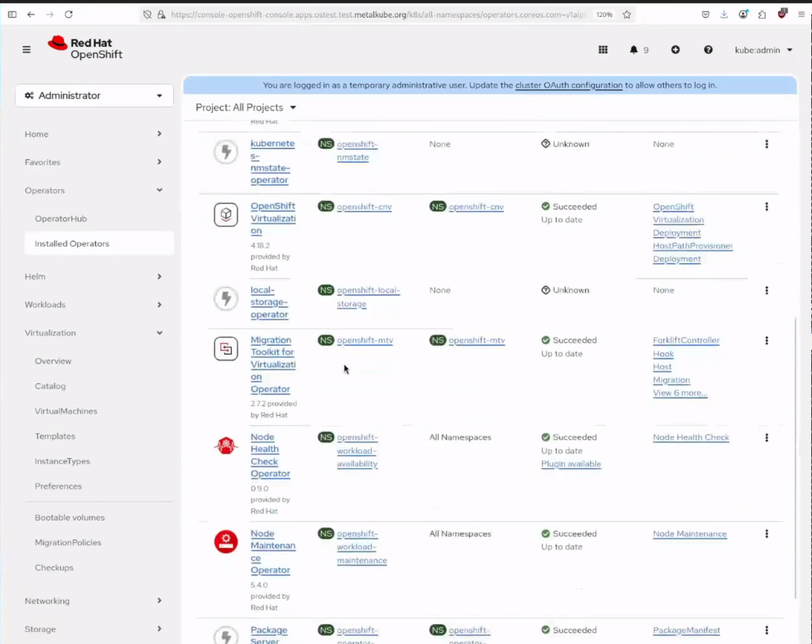The image size is (812, 644).
Task: Click the plus import icon in header
Action: pyautogui.click(x=675, y=50)
